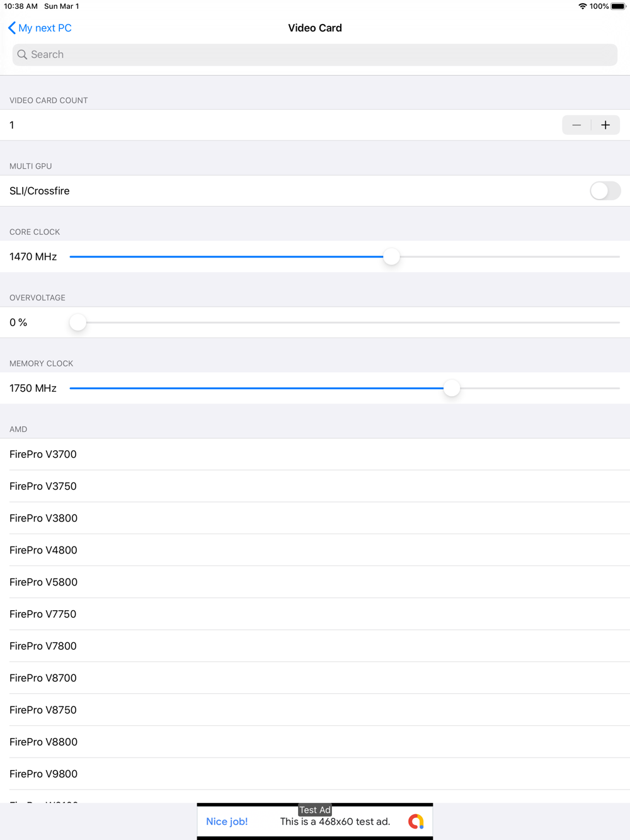Click the Core Clock slider thumb
This screenshot has height=840, width=630.
(392, 257)
